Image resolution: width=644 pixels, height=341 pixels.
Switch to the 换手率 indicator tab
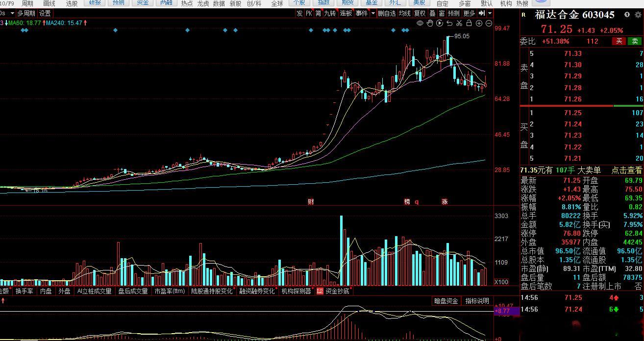[24, 291]
